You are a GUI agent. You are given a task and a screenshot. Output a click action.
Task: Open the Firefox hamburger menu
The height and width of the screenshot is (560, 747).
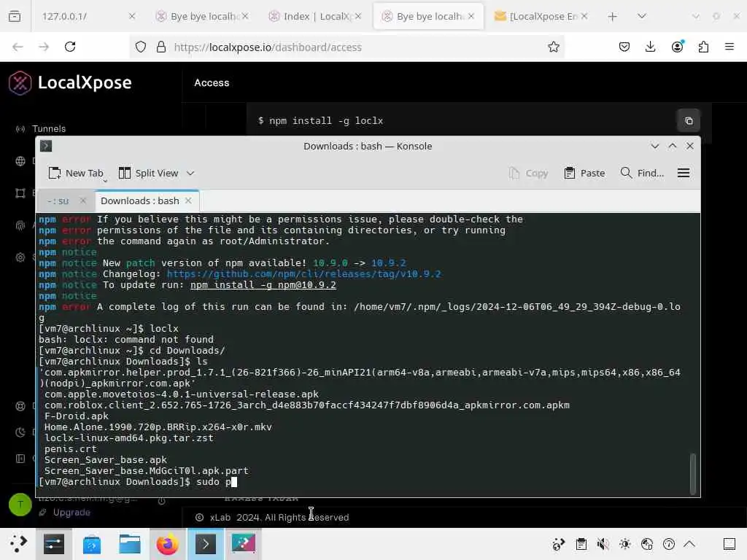point(729,47)
